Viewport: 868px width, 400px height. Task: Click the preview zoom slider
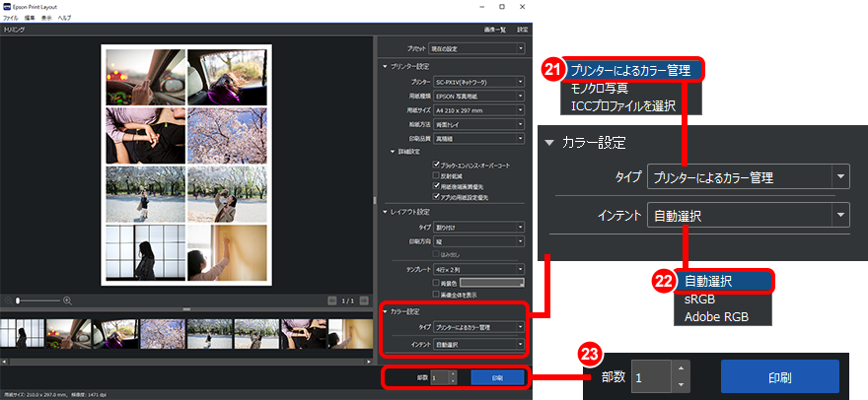[37, 300]
